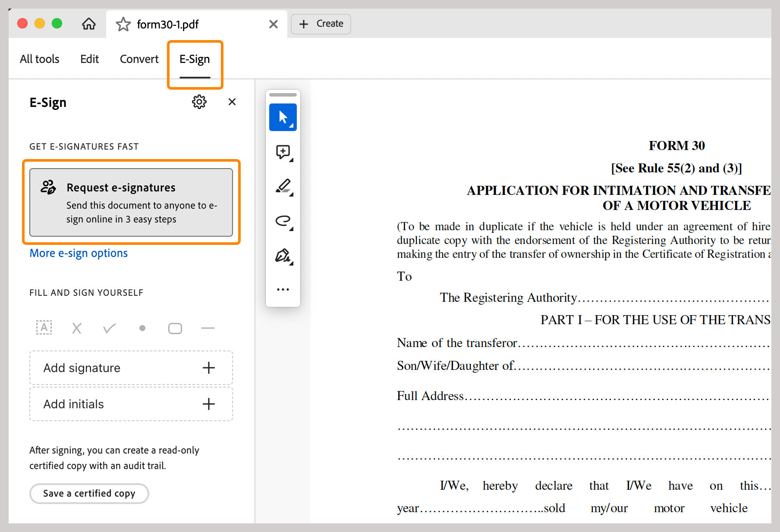Viewport: 780px width, 532px height.
Task: Switch to the Convert tab
Action: click(x=139, y=59)
